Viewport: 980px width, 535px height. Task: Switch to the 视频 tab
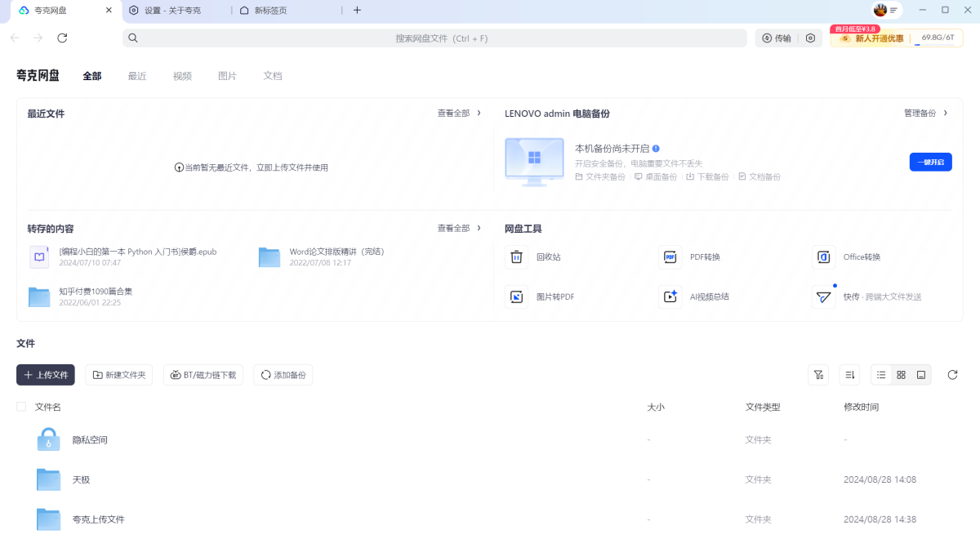point(182,76)
